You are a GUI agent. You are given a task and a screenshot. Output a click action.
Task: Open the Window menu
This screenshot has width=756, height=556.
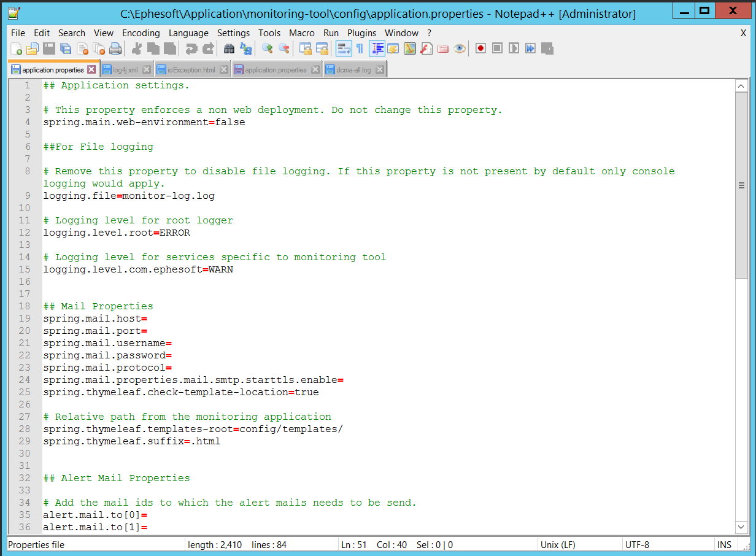[402, 33]
